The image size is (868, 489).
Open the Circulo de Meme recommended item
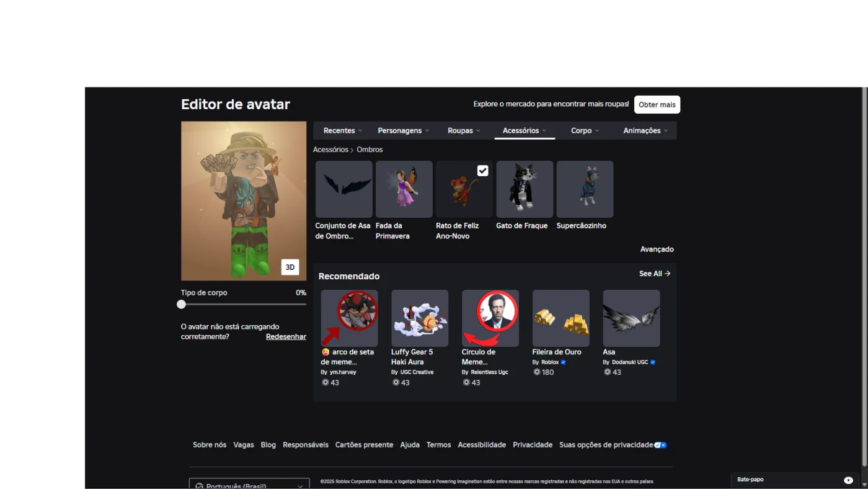pyautogui.click(x=490, y=318)
